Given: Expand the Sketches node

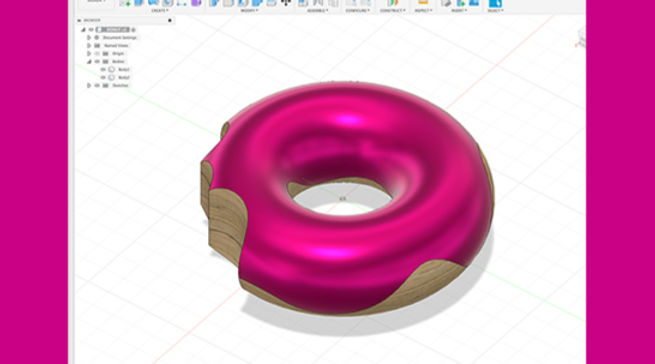Looking at the screenshot, I should [89, 85].
